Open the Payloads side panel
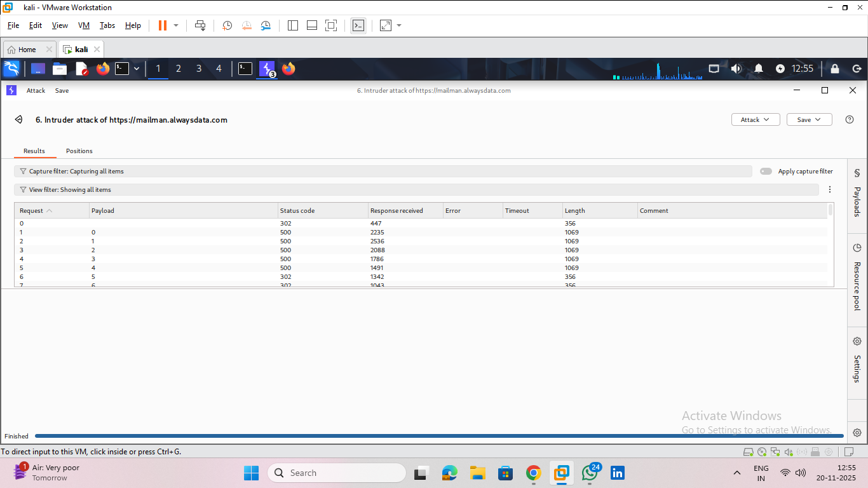Viewport: 868px width, 488px height. pos(857,193)
